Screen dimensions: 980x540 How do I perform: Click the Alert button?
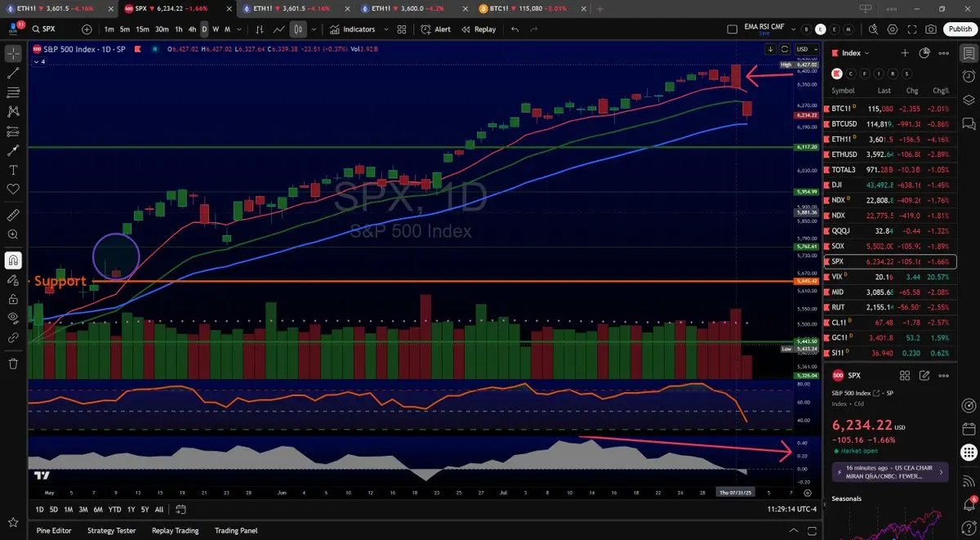click(435, 29)
